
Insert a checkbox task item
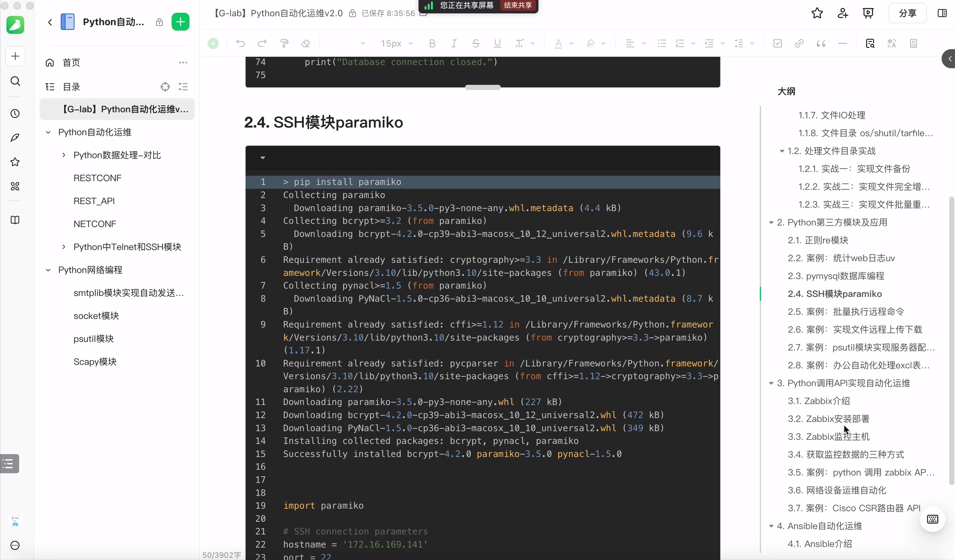(x=778, y=44)
